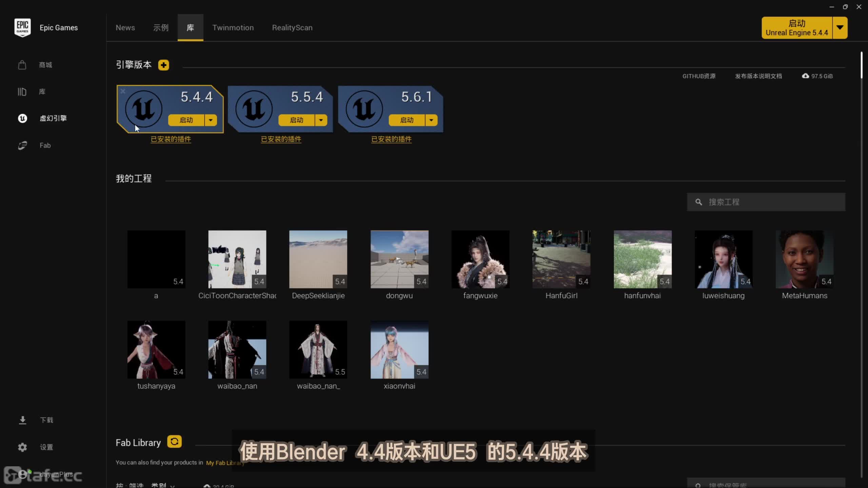Open the MetaHumans project thumbnail
This screenshot has height=488, width=868.
point(804,259)
